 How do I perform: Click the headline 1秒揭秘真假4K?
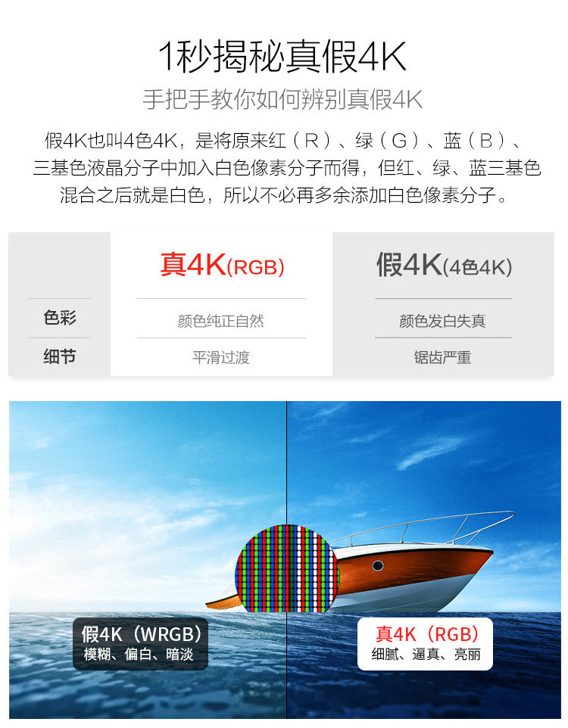click(x=283, y=56)
